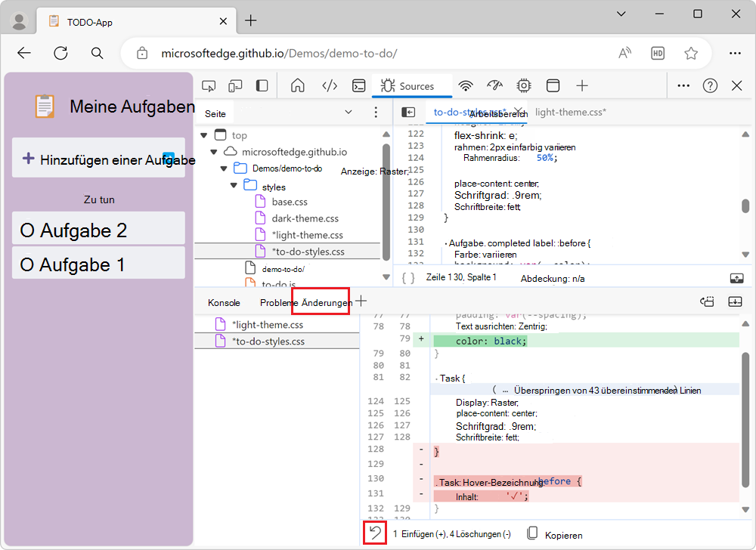Click the browser search icon

tap(97, 53)
